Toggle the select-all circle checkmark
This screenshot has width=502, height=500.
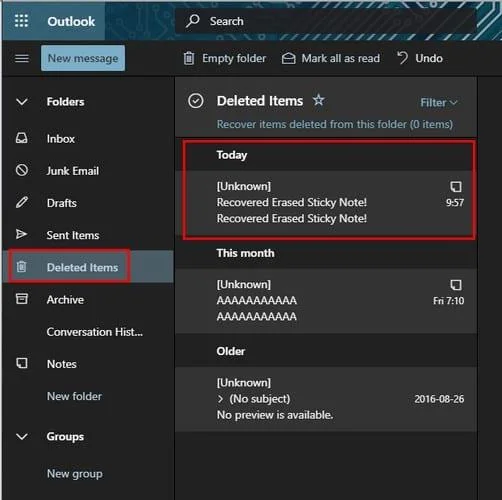coord(196,101)
